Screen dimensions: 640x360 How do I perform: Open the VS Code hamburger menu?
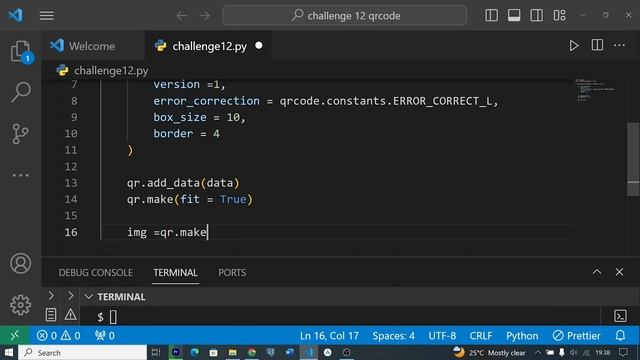tap(47, 16)
